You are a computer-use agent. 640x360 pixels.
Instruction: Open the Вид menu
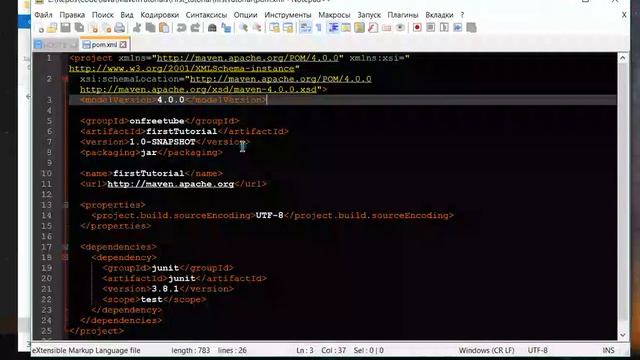pos(127,15)
